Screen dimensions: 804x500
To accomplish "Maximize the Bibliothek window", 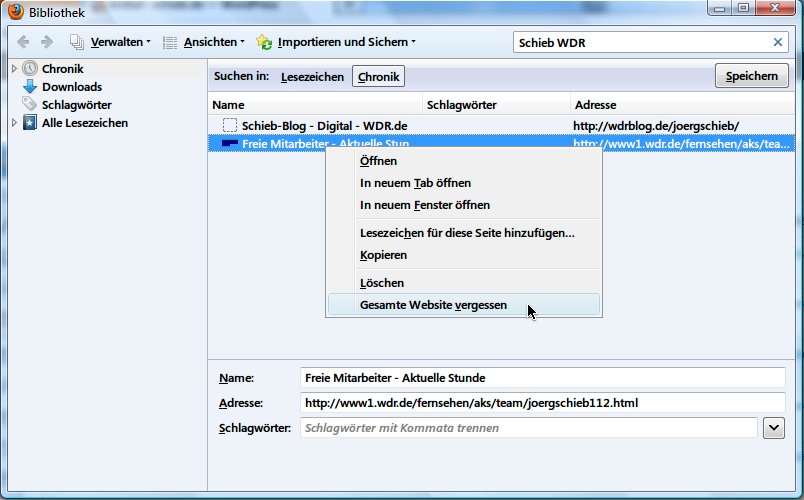I will tap(743, 8).
